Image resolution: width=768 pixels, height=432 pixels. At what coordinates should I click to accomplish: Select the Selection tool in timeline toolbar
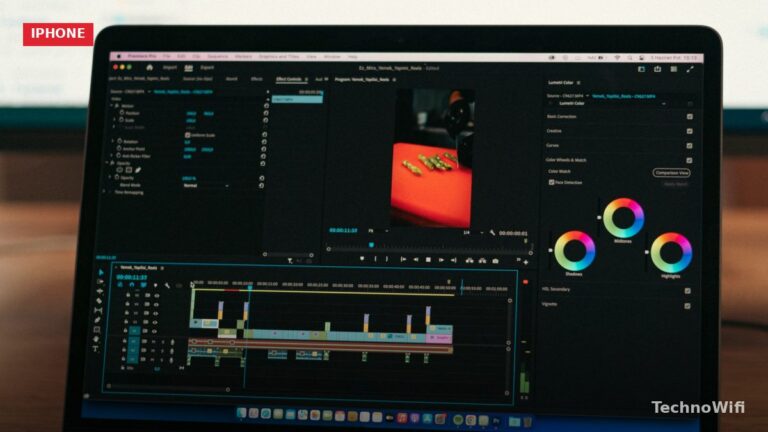(101, 272)
